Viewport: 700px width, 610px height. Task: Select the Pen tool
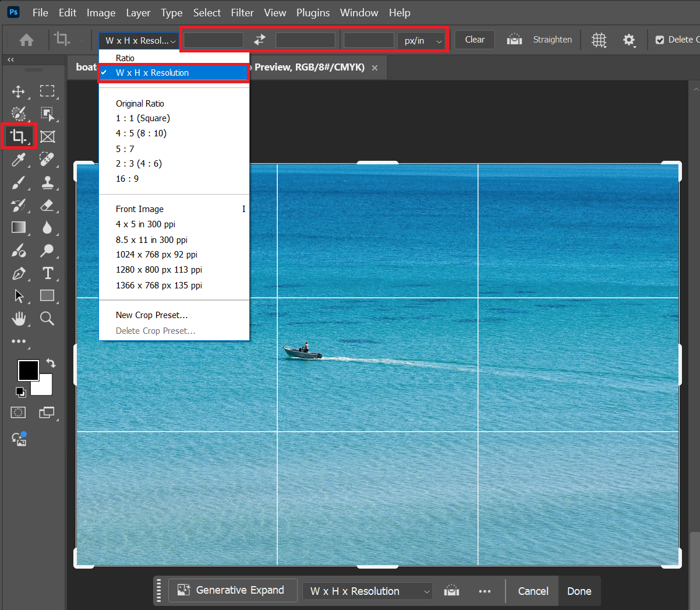(x=18, y=273)
